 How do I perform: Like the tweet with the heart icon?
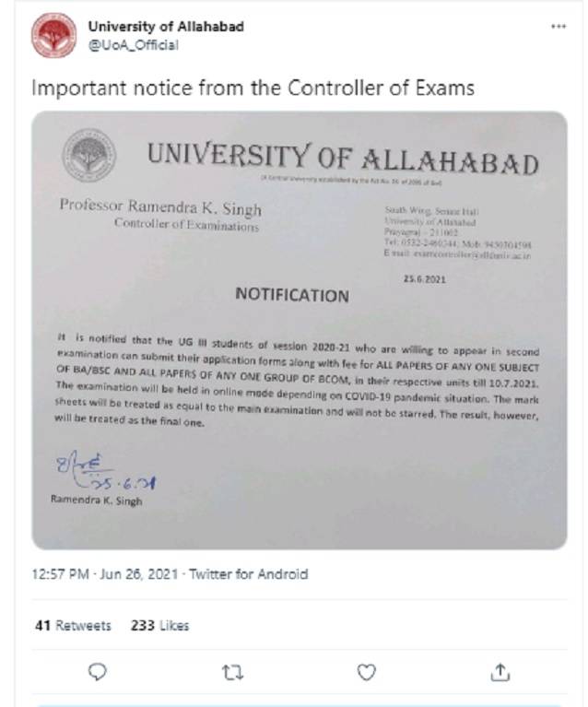click(366, 673)
